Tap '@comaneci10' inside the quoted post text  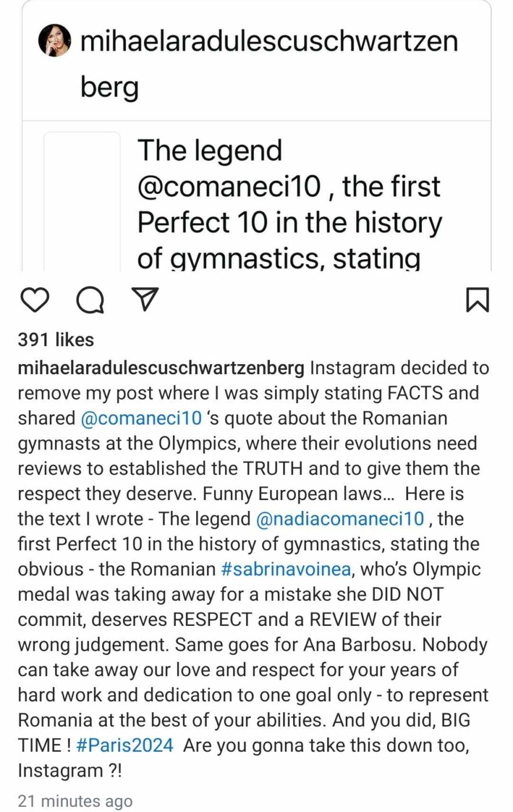(x=229, y=187)
